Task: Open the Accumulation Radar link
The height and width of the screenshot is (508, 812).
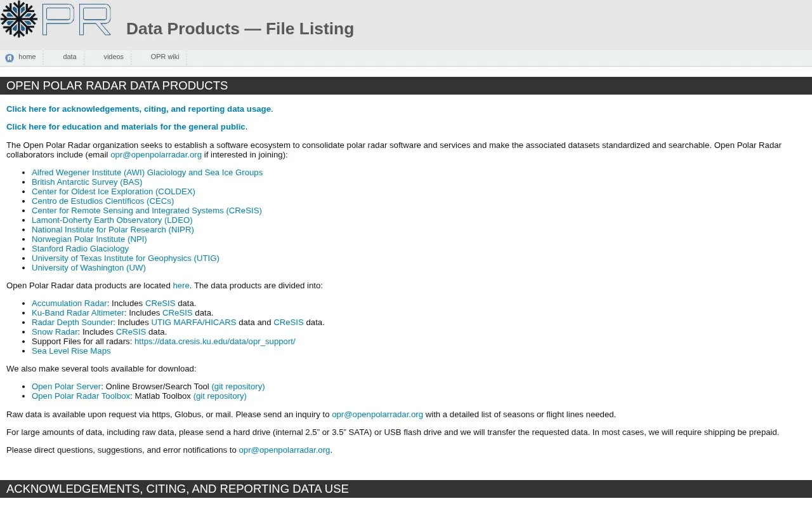Action: [x=69, y=304]
